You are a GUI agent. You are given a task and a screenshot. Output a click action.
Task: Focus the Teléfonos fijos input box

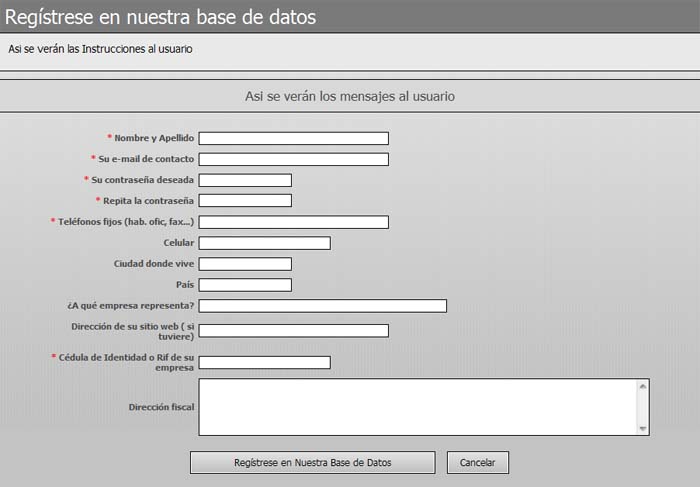[x=293, y=222]
